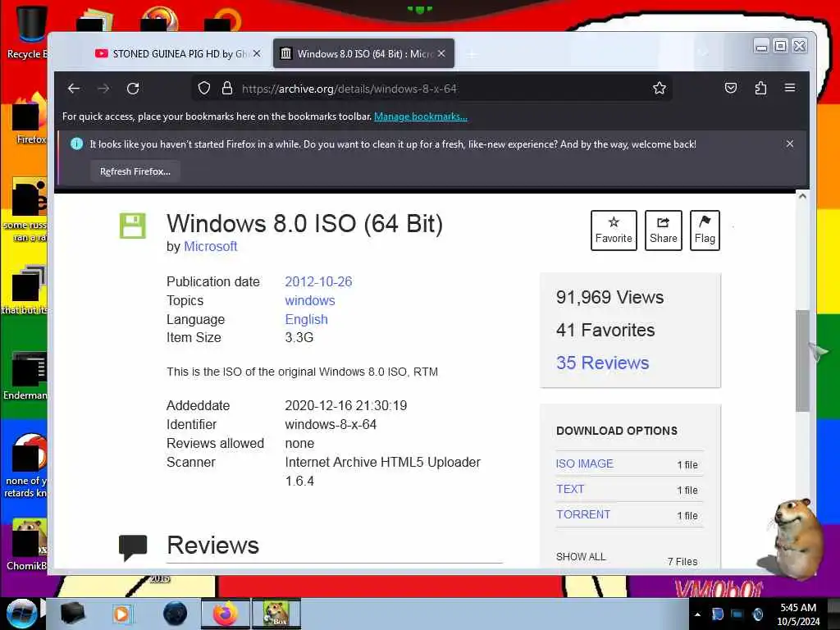This screenshot has width=840, height=630.
Task: Show hidden system tray icons arrow
Action: pyautogui.click(x=697, y=614)
